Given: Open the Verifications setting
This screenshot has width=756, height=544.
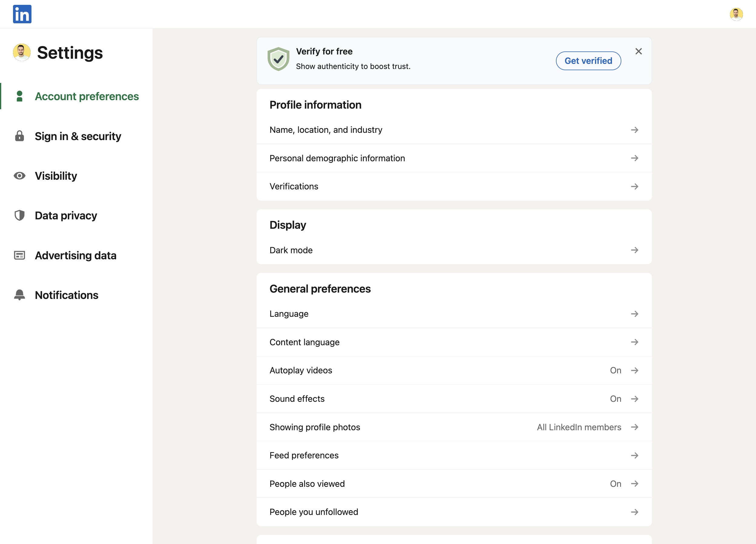Looking at the screenshot, I should [x=454, y=186].
